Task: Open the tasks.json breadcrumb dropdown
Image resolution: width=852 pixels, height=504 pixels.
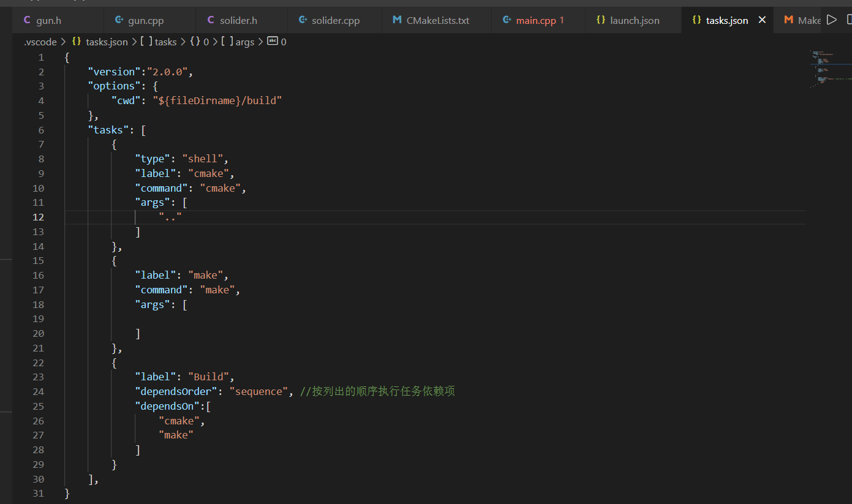Action: (100, 42)
